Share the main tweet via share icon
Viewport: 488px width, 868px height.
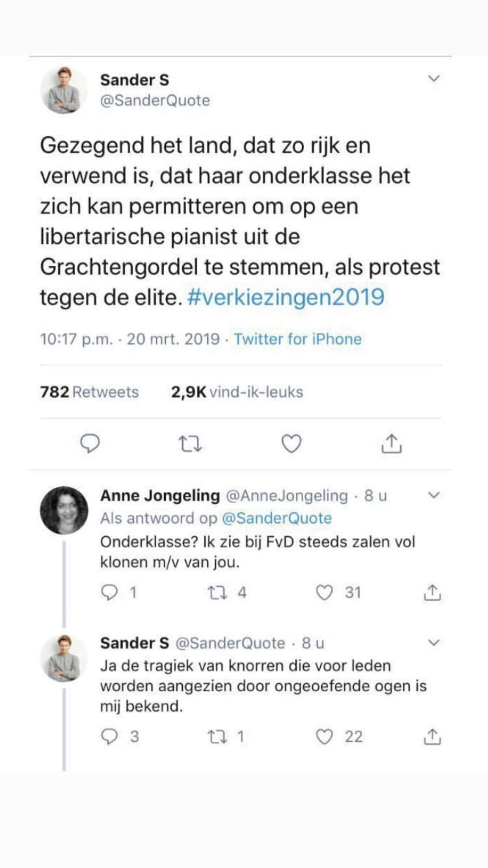(392, 443)
